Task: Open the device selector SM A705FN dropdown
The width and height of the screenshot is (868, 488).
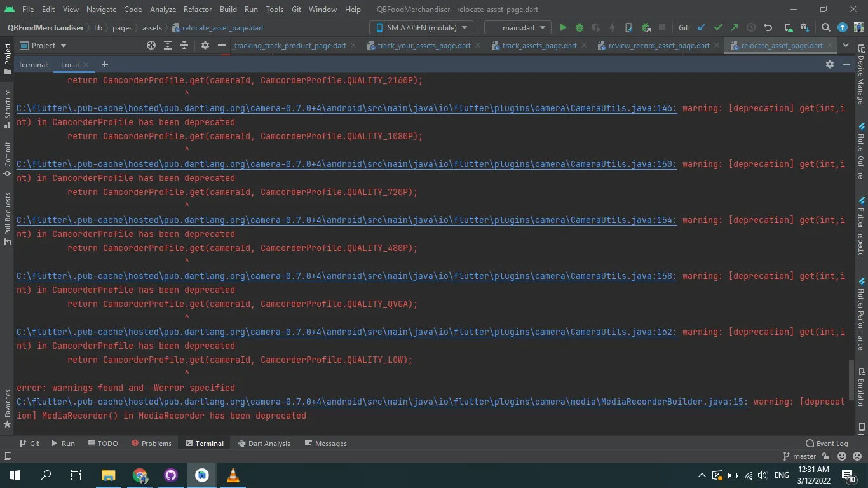Action: [421, 28]
